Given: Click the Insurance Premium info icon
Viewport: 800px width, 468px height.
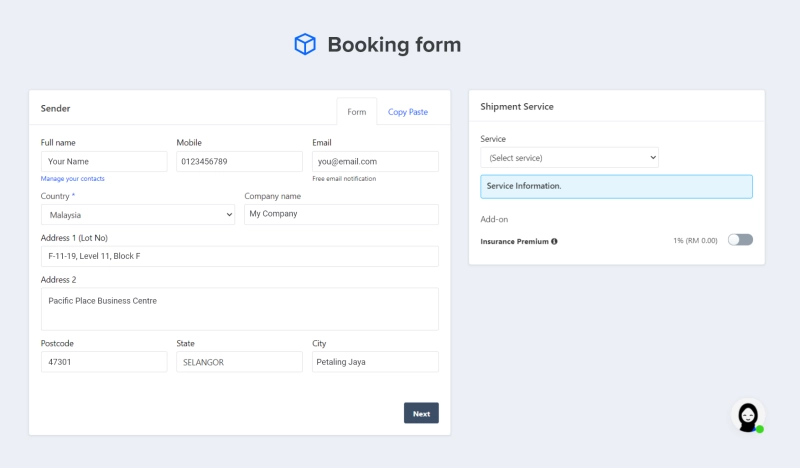Looking at the screenshot, I should pos(554,241).
